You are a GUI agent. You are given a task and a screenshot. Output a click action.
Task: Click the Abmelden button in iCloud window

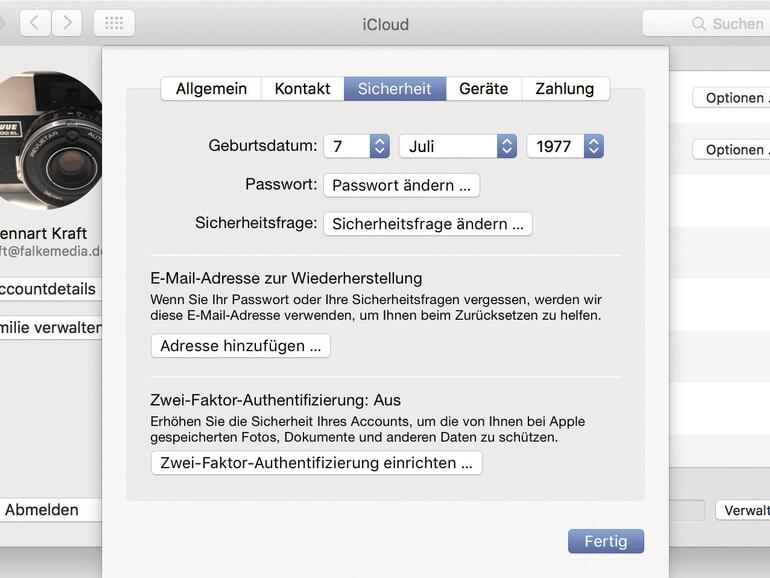(x=49, y=510)
